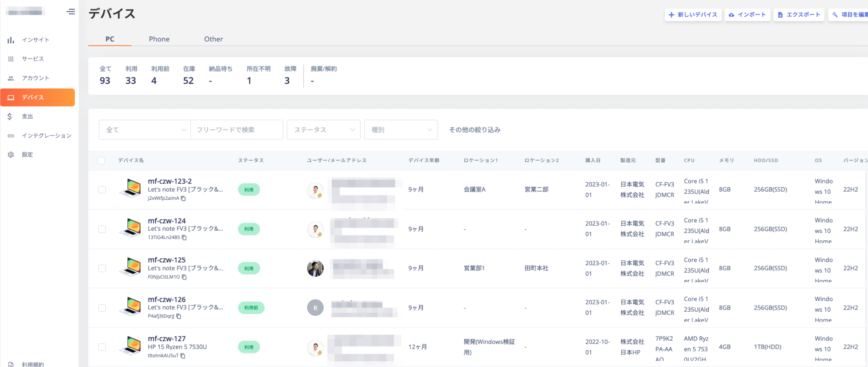Viewport: 868px width, 367px height.
Task: Click the user avatar in mf-czw-125 row
Action: [315, 268]
